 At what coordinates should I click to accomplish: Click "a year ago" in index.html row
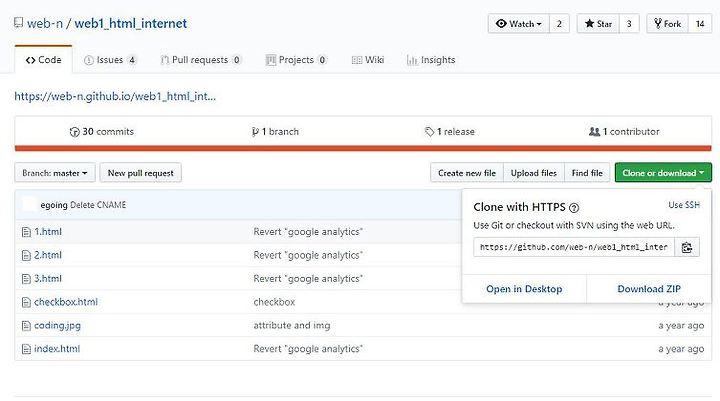(x=681, y=349)
